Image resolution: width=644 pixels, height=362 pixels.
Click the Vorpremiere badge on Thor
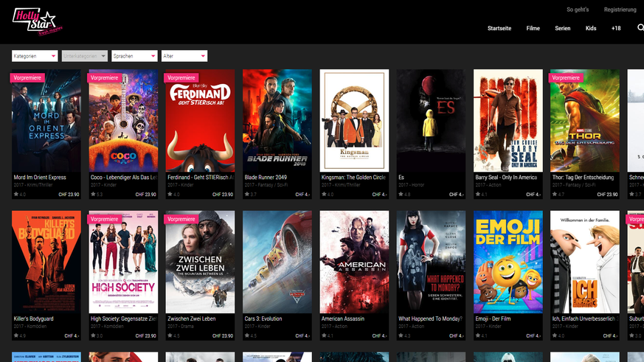566,77
